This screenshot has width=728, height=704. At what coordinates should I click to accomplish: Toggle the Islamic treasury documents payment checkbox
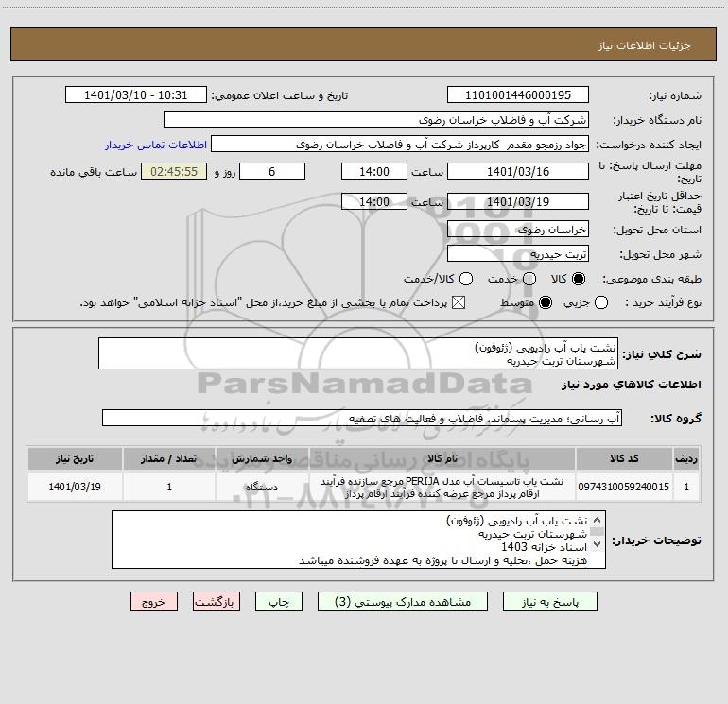(x=459, y=302)
